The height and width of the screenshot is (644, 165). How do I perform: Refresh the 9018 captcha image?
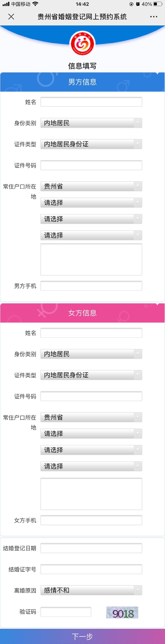(x=122, y=612)
